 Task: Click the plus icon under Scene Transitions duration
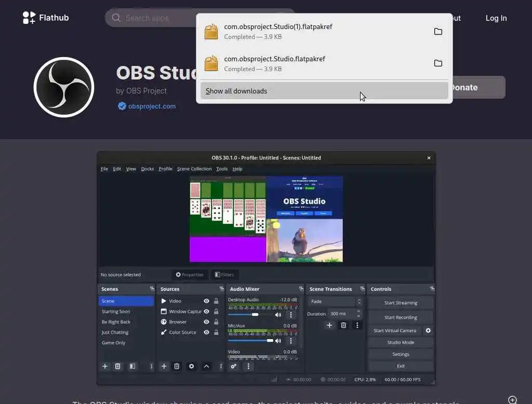tap(329, 325)
